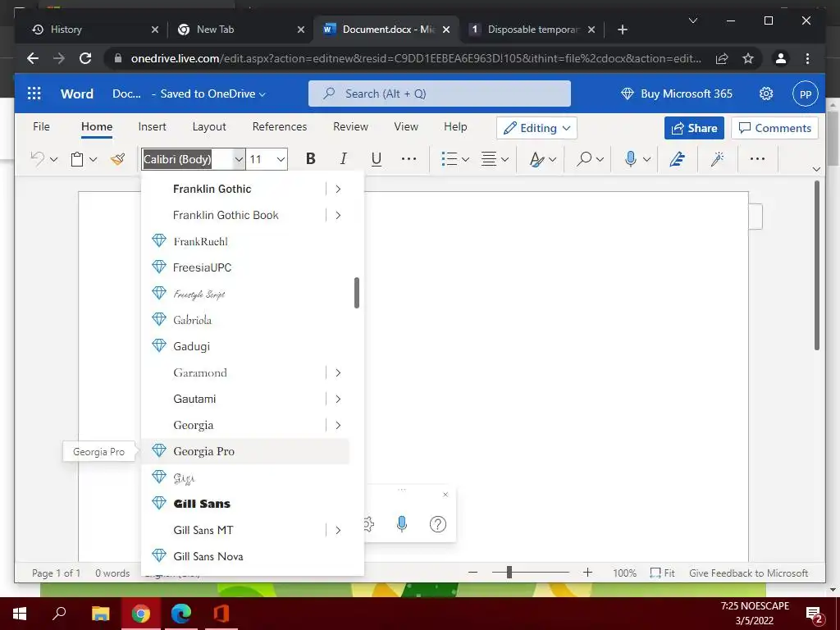Reload the page

tap(85, 58)
